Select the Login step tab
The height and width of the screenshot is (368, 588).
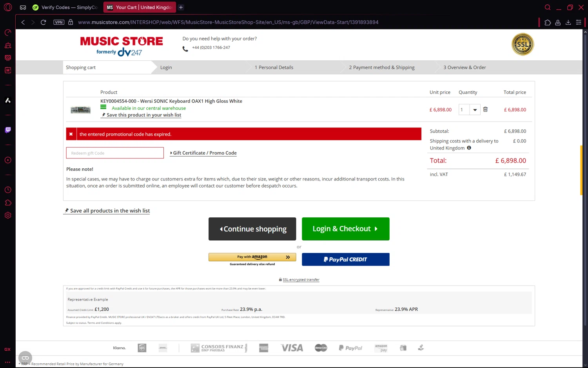[166, 67]
